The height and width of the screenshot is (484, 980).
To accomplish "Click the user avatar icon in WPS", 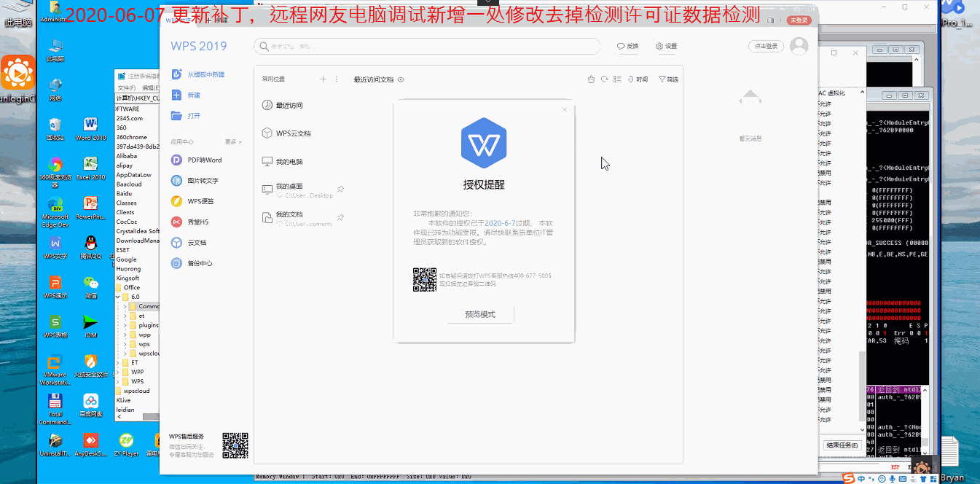I will [x=799, y=46].
